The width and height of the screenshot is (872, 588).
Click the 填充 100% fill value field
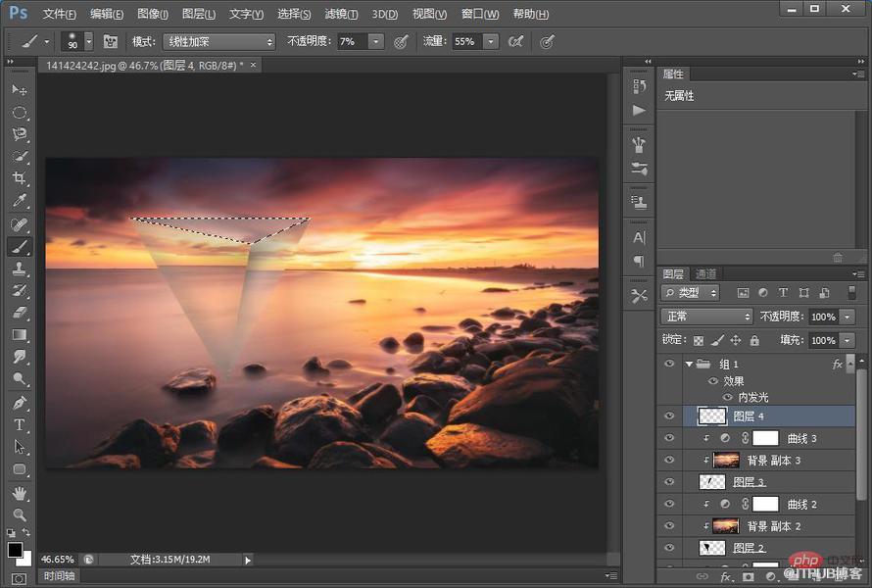824,340
